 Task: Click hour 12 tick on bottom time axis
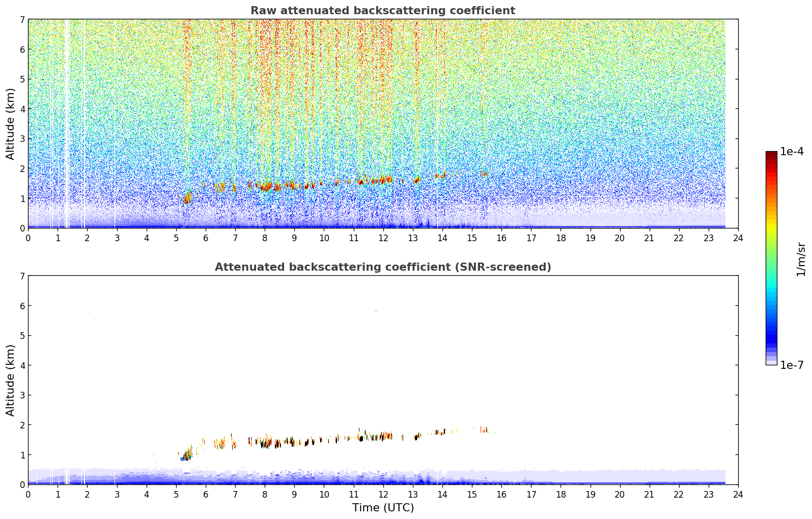383,494
